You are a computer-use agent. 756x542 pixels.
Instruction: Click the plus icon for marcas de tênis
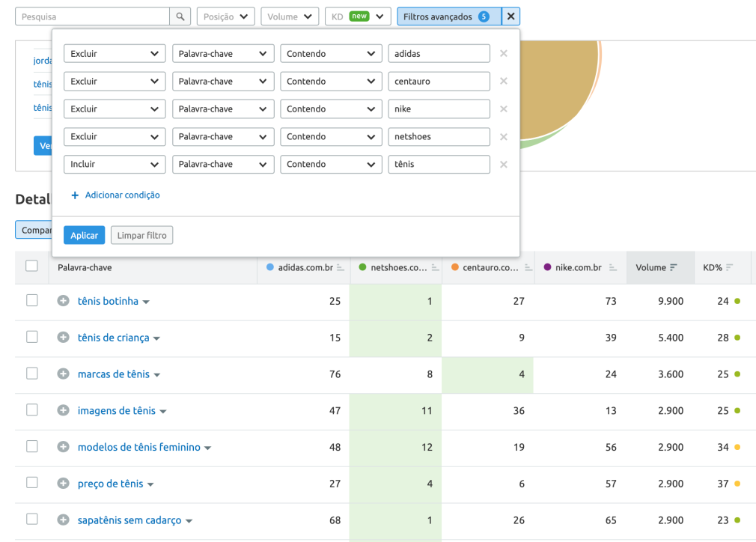pyautogui.click(x=63, y=374)
